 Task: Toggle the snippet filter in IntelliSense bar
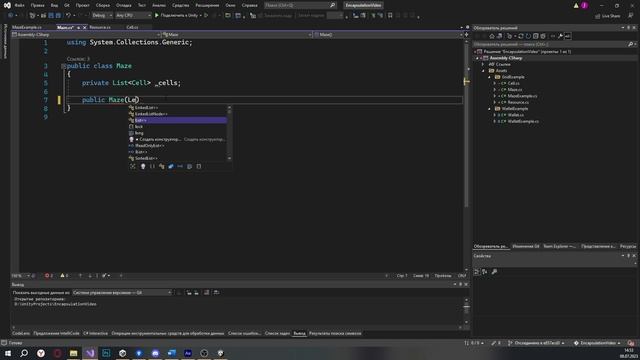(x=199, y=167)
